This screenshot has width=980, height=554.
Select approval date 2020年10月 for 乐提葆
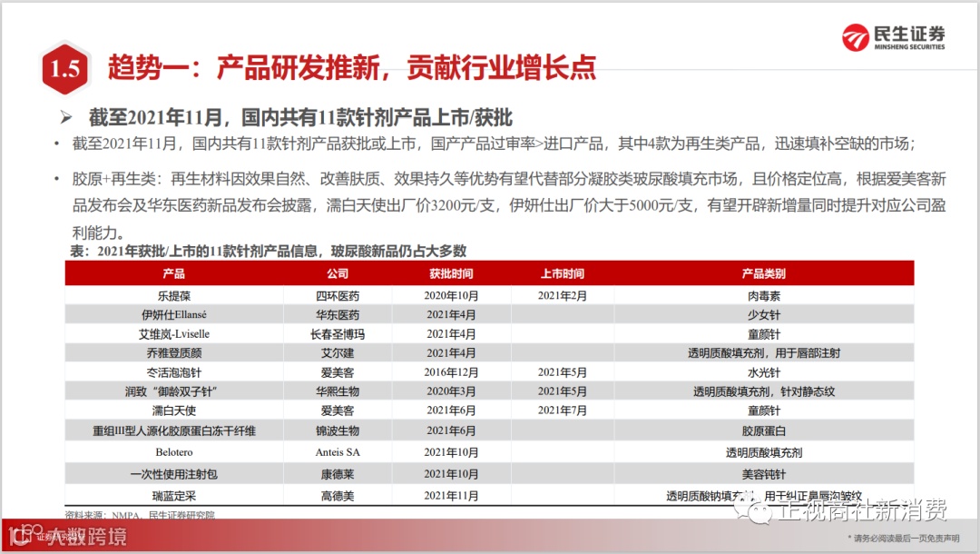click(x=451, y=296)
